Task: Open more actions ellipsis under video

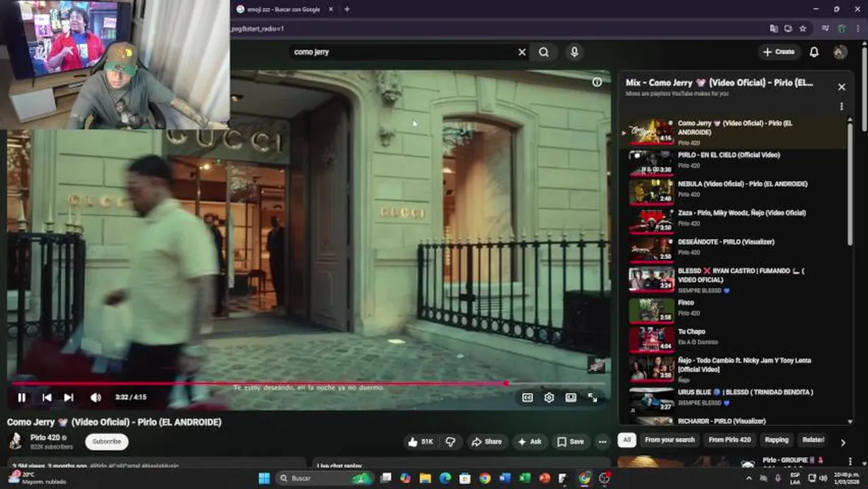Action: click(602, 442)
